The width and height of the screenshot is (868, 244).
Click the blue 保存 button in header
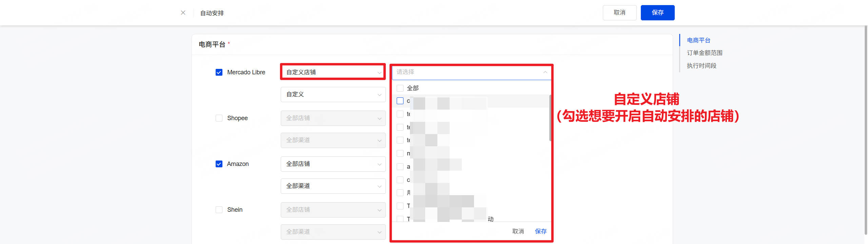pyautogui.click(x=657, y=13)
